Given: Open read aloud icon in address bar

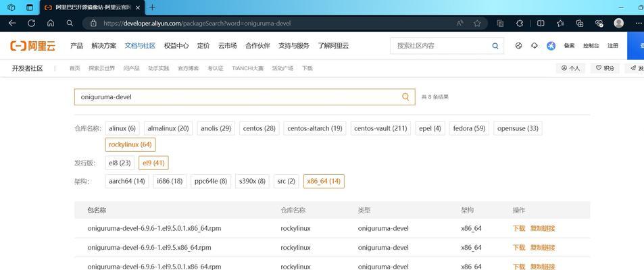Looking at the screenshot, I should tap(460, 24).
